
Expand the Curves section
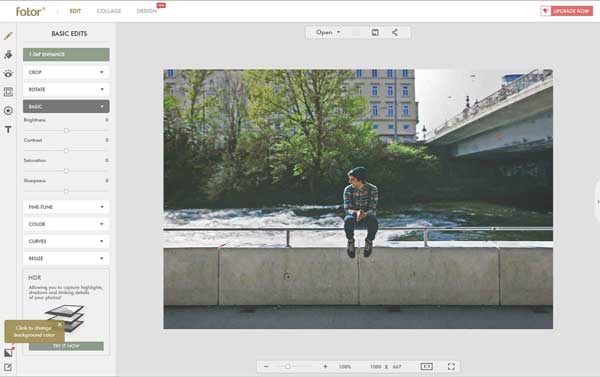pos(66,241)
